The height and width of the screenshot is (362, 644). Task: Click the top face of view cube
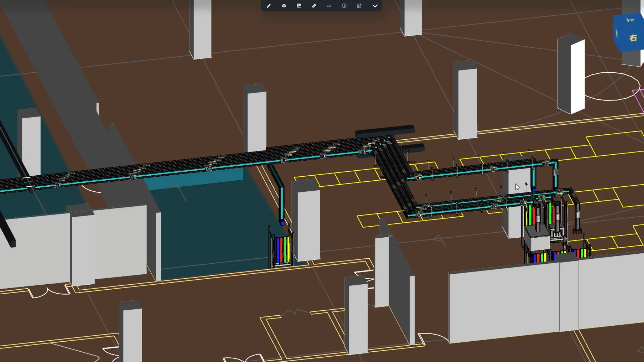click(x=631, y=19)
